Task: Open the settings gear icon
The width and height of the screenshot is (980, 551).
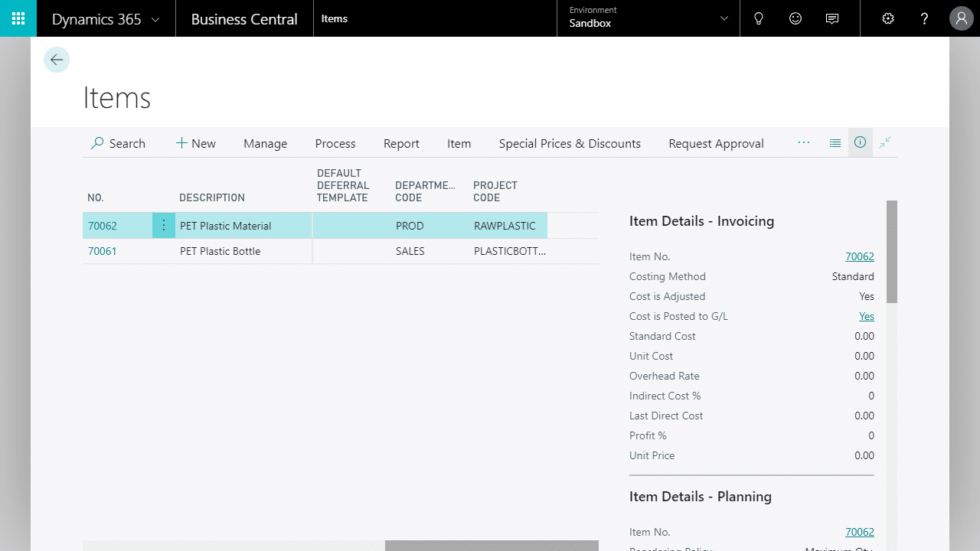Action: pyautogui.click(x=888, y=18)
